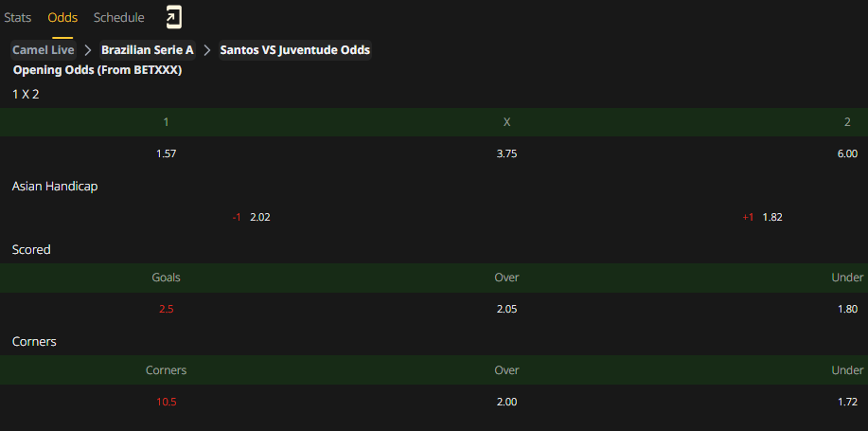Select draw odds 3.75
The height and width of the screenshot is (431, 868).
506,154
